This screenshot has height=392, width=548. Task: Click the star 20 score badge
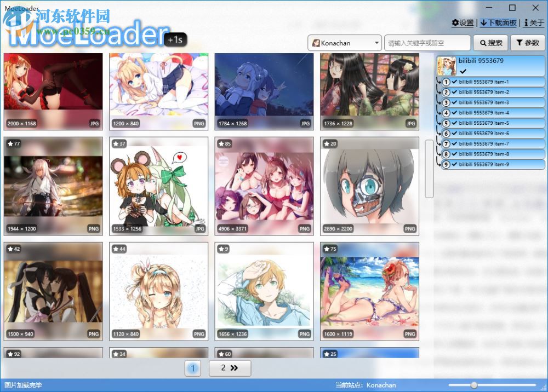pyautogui.click(x=330, y=143)
